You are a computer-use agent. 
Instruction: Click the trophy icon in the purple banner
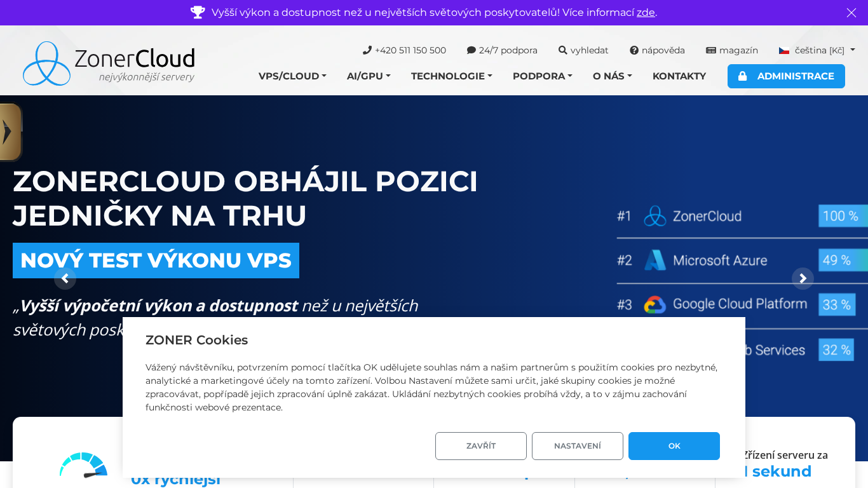pos(198,13)
